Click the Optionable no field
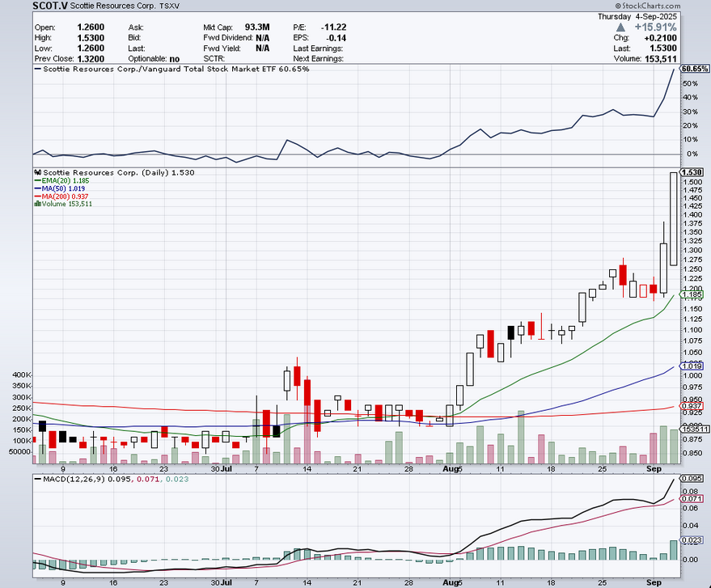This screenshot has height=588, width=711. 154,59
